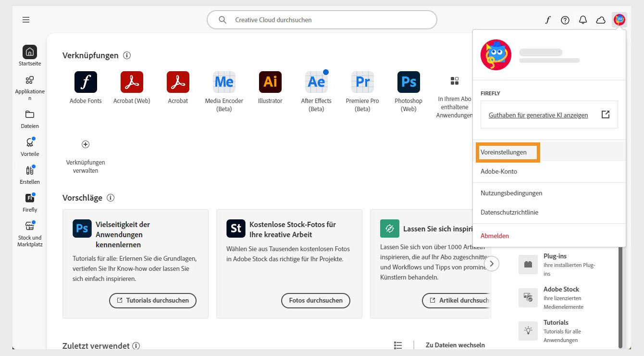This screenshot has height=356, width=644.
Task: Open Adobe Fonts icon in header
Action: tap(547, 20)
